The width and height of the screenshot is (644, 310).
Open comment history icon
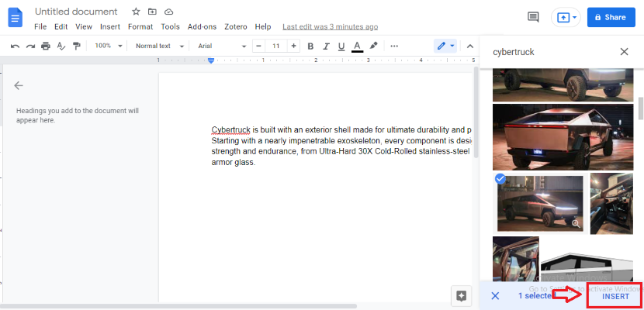533,17
